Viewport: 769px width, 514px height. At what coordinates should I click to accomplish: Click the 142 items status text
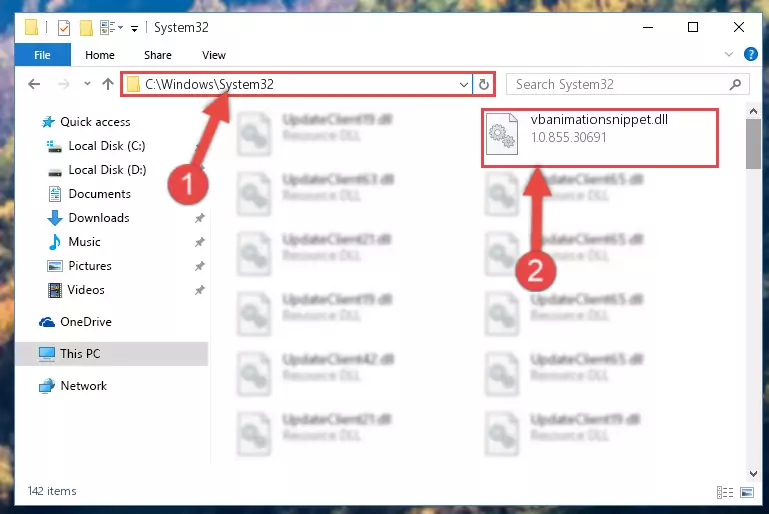tap(52, 491)
